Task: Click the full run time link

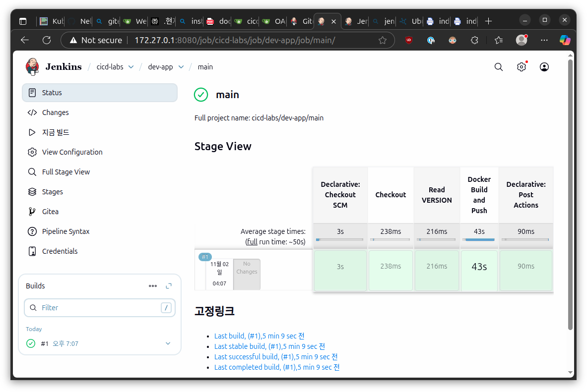Action: point(252,242)
